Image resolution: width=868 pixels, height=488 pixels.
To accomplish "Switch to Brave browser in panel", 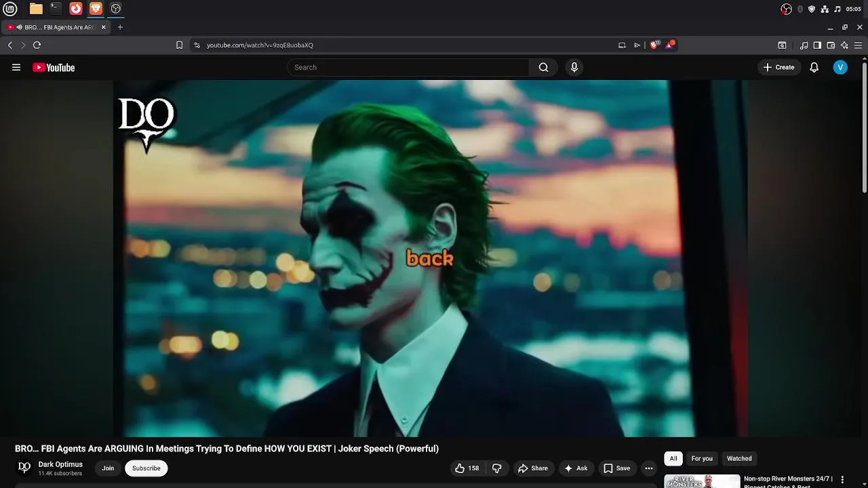I will pyautogui.click(x=96, y=9).
